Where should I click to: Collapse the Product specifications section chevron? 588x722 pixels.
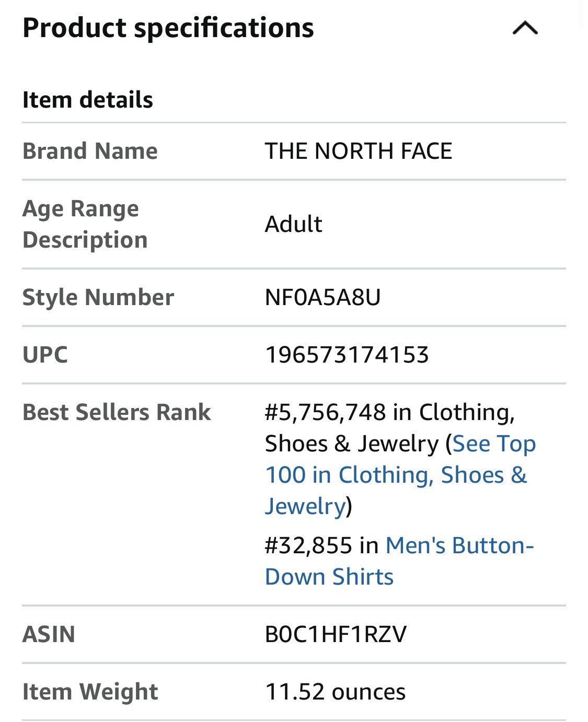pos(525,28)
